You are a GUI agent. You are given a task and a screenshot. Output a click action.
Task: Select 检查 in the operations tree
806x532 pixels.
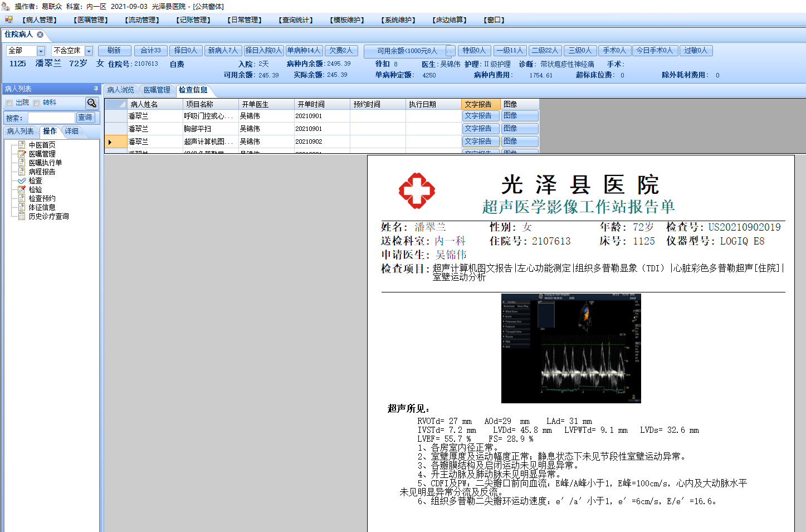(35, 180)
